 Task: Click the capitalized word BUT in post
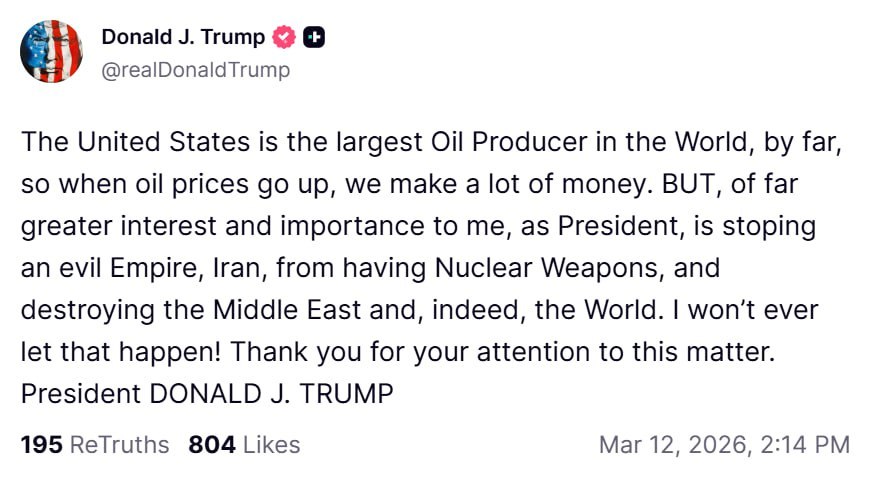pyautogui.click(x=687, y=184)
